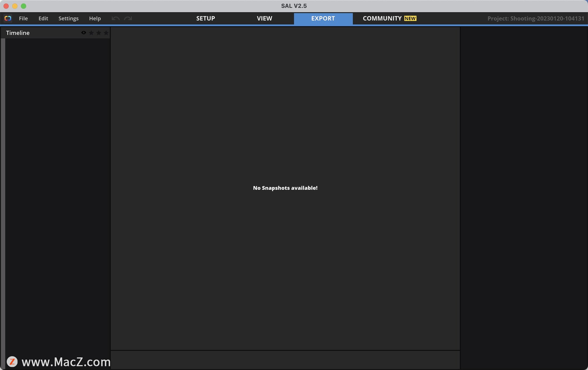The width and height of the screenshot is (588, 370).
Task: Open the File menu
Action: tap(23, 18)
